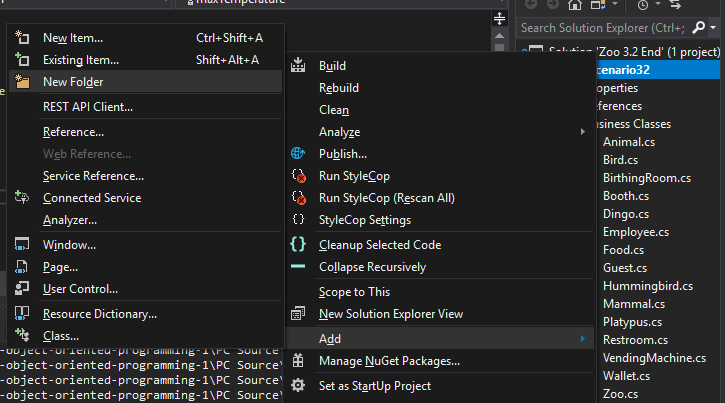Click the Window item icon
The image size is (725, 403).
[22, 244]
